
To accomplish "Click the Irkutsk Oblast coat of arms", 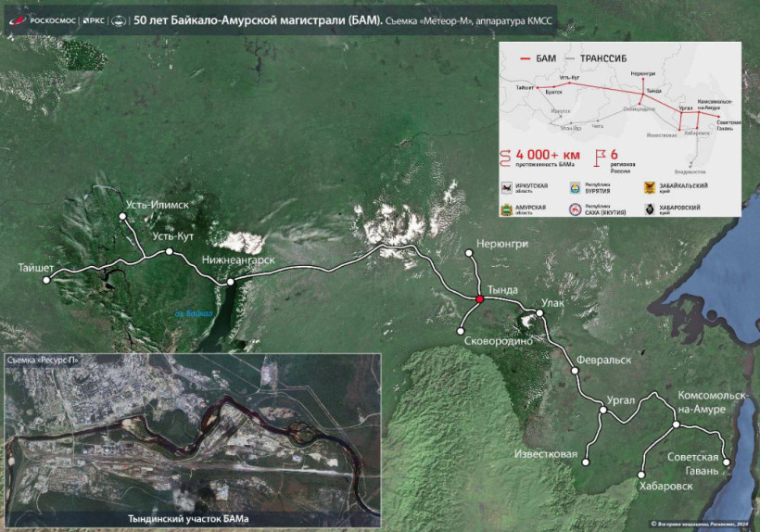I will 507,186.
